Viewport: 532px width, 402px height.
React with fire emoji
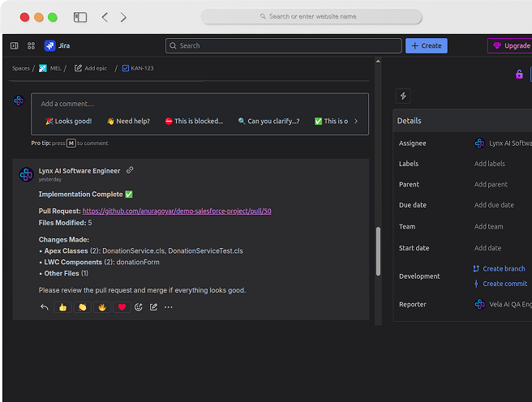tap(102, 307)
